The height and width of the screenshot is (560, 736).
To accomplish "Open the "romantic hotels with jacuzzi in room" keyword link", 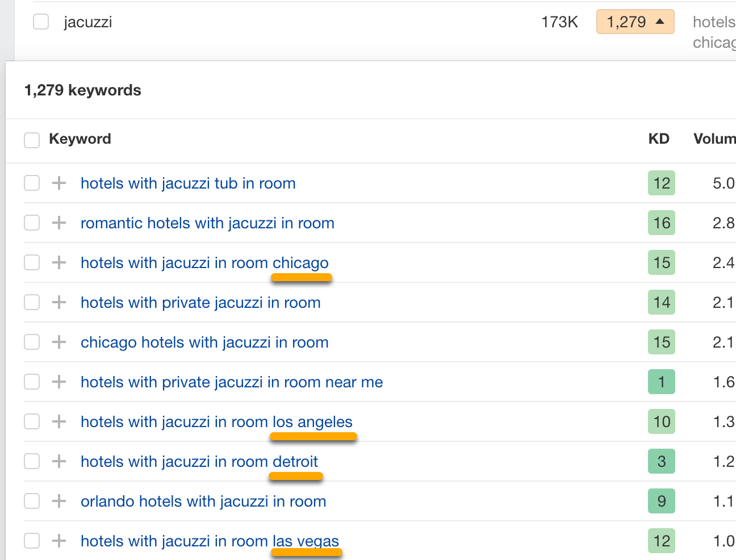I will click(207, 223).
